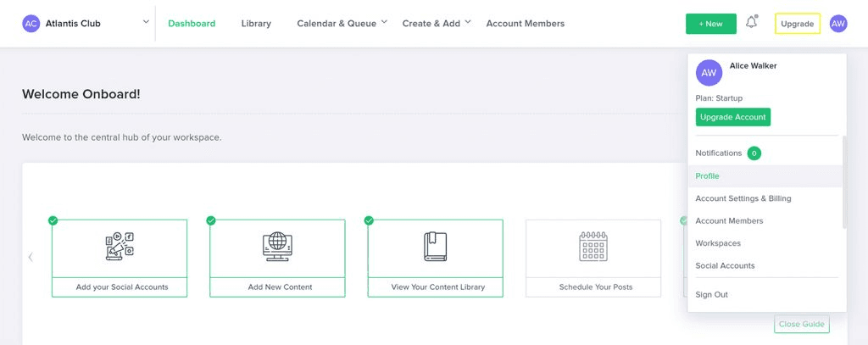This screenshot has width=868, height=345.
Task: Click the Schedule Your Posts label
Action: point(596,287)
